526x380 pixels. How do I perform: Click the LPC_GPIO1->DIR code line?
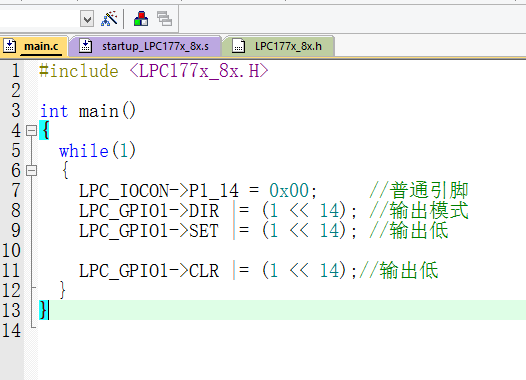pos(218,211)
